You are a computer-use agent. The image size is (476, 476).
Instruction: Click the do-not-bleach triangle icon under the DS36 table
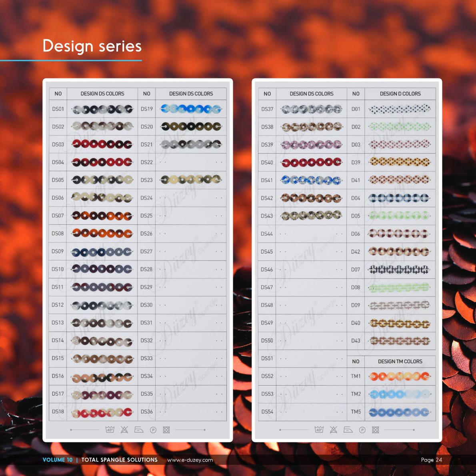(x=124, y=430)
